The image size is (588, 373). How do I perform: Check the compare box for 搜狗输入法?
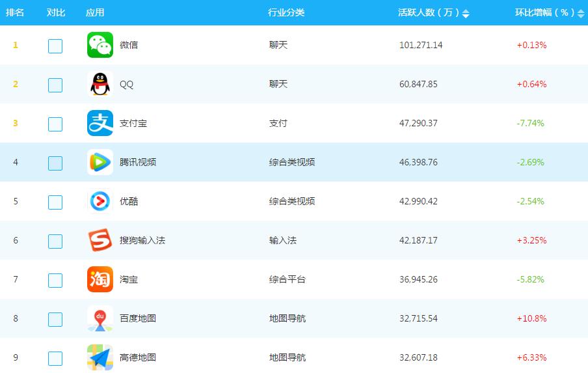coord(55,242)
